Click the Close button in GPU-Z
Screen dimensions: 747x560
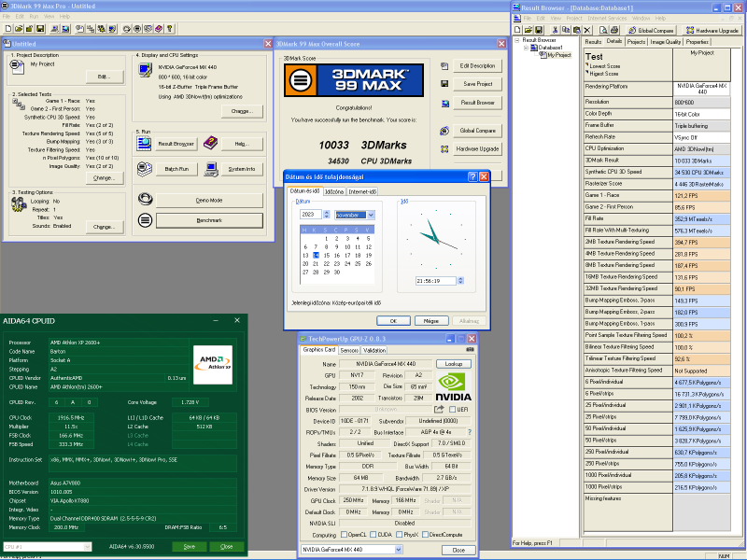coord(458,550)
